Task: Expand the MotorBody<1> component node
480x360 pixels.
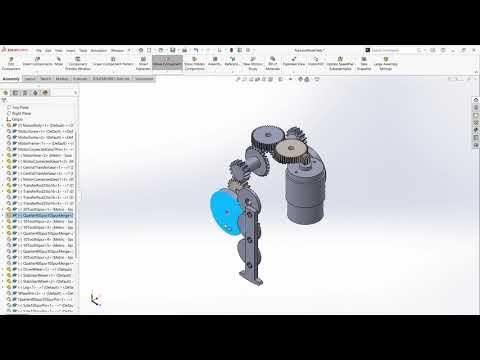Action: click(3, 126)
